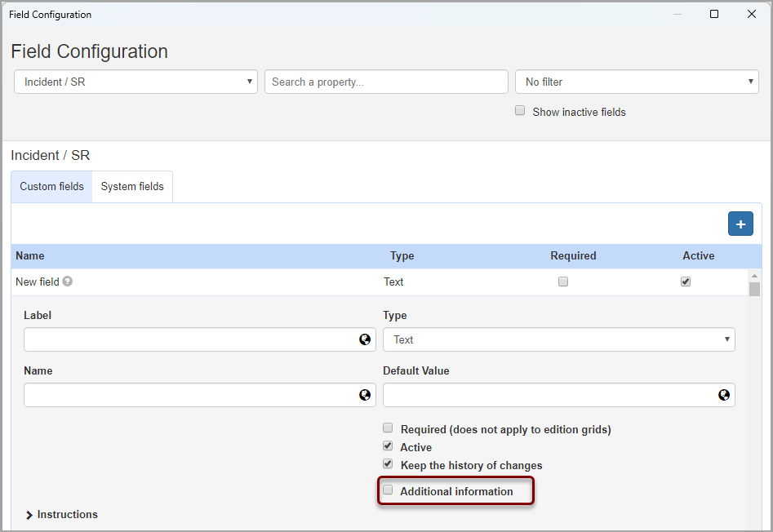
Task: Close the Field Configuration window
Action: (x=752, y=14)
